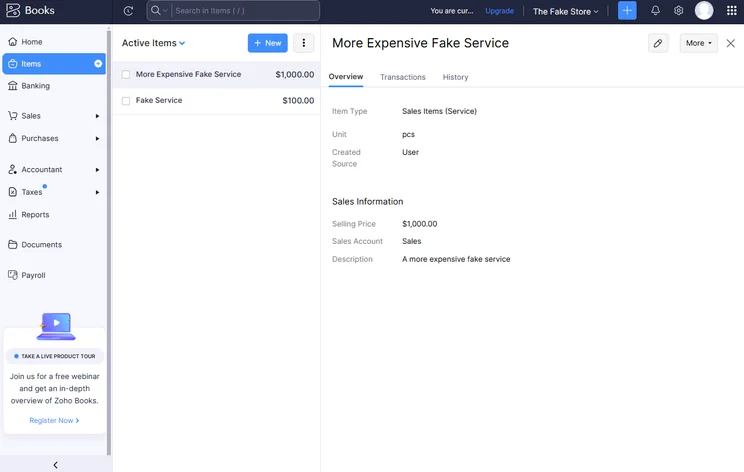Open the settings gear icon

pos(679,10)
